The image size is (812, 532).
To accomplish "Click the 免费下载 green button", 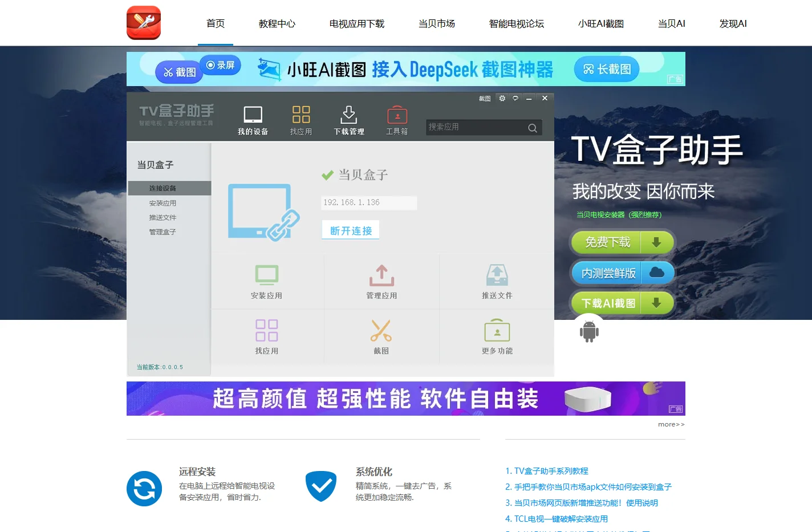I will 623,242.
